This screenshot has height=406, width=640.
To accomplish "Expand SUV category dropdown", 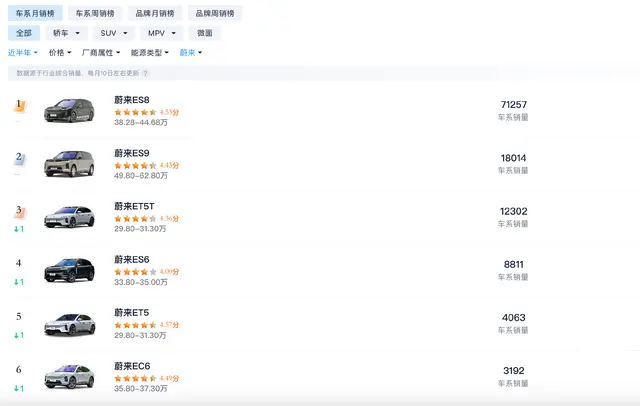I will 113,33.
